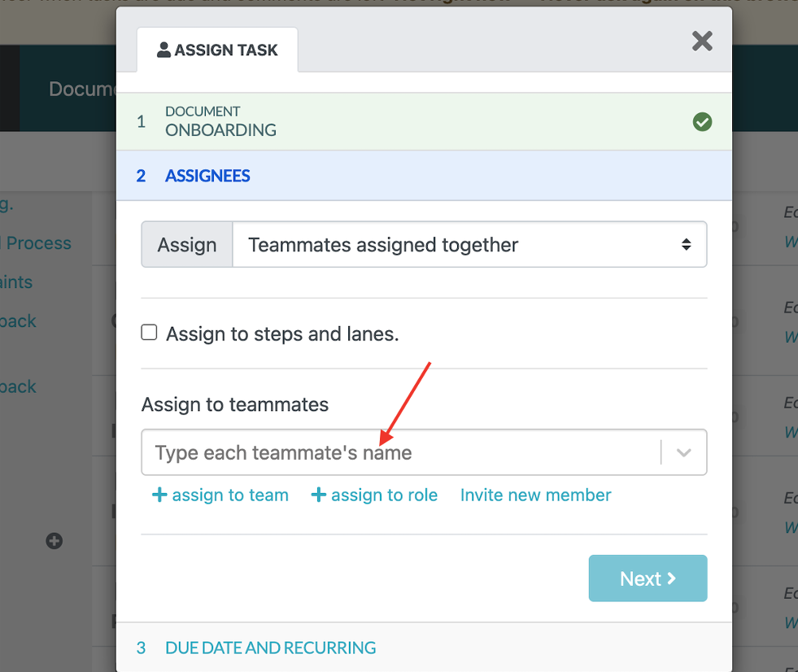Open the Teammates assigned together dropdown
The height and width of the screenshot is (672, 798).
(469, 244)
